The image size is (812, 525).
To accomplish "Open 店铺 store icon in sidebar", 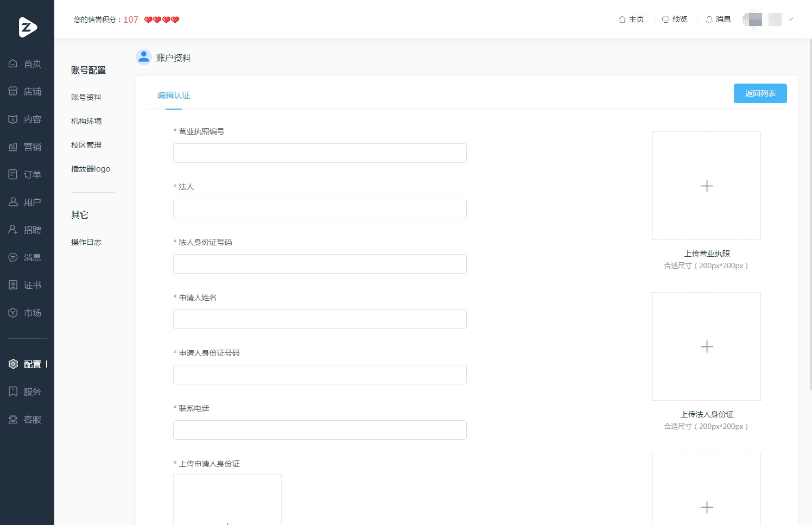I will coord(13,91).
